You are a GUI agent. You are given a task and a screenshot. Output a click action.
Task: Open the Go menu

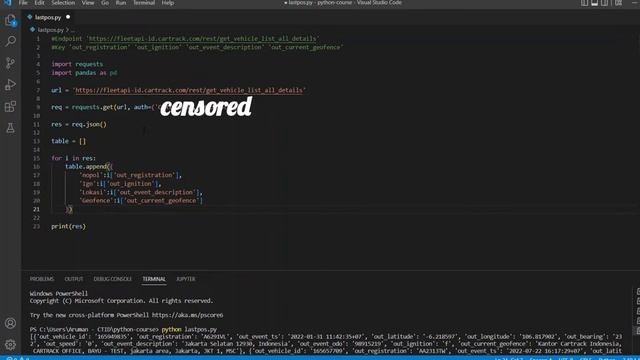[105, 3]
